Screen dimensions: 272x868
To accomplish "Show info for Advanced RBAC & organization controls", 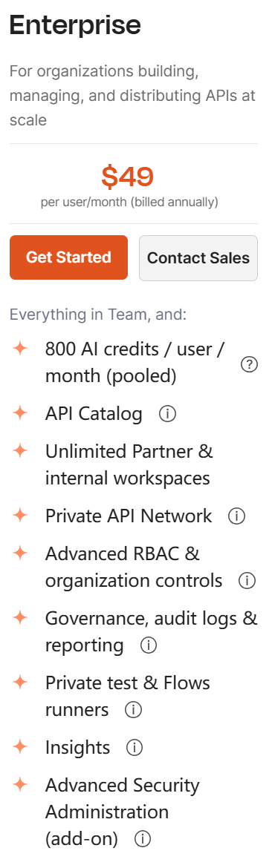I will tap(247, 581).
